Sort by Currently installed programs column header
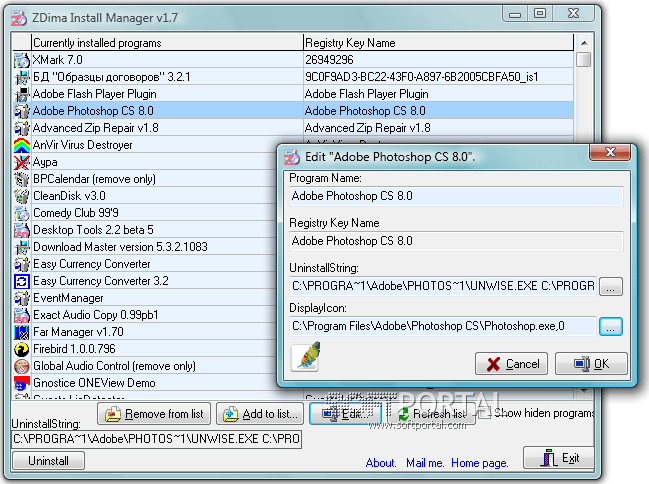 tap(167, 43)
